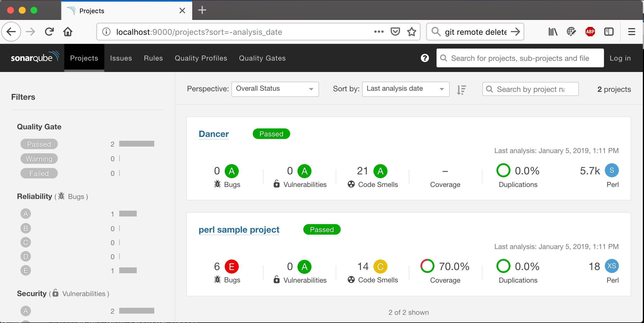Viewport: 644px width, 323px height.
Task: Open Firefox hamburger menu
Action: [631, 32]
